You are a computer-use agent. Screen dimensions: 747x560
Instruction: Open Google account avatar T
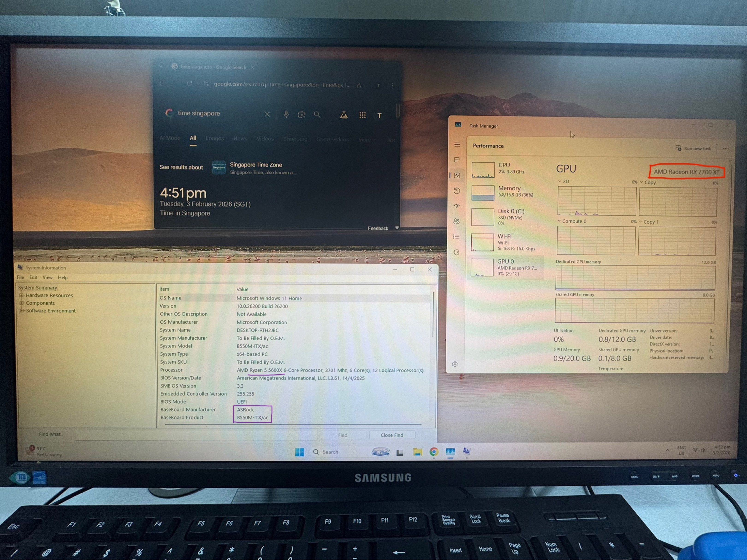click(379, 116)
